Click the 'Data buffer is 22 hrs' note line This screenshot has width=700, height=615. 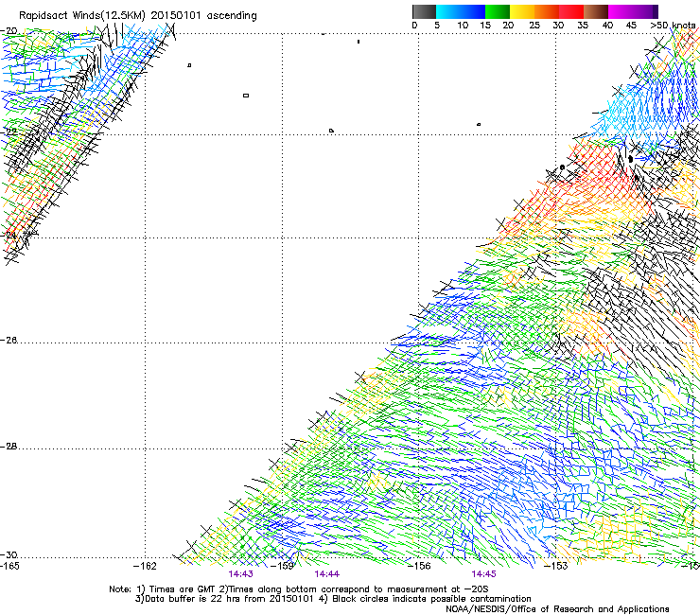point(333,599)
